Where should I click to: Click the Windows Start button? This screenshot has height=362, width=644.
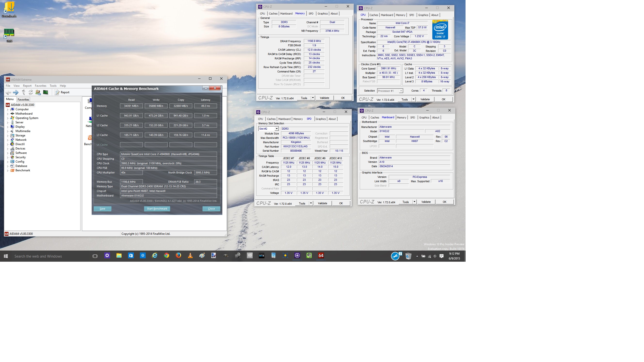(6, 256)
